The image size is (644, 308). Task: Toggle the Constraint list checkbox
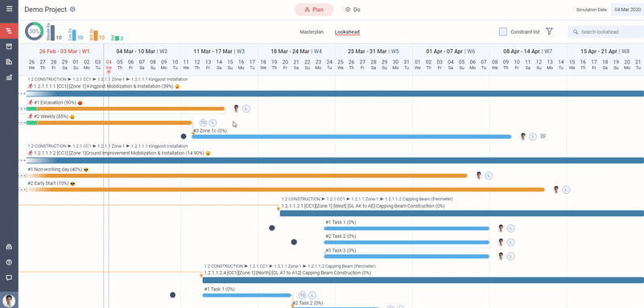502,31
